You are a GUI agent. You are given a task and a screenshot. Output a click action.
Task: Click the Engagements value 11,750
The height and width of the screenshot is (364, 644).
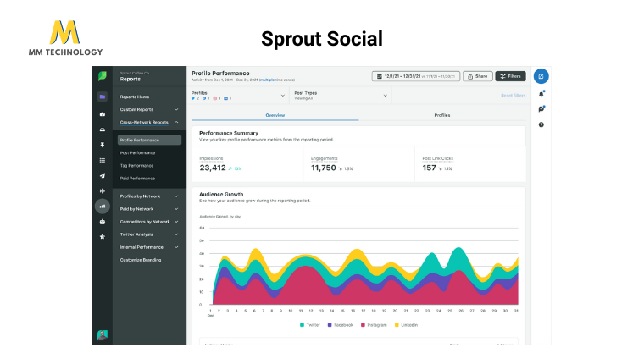point(323,168)
